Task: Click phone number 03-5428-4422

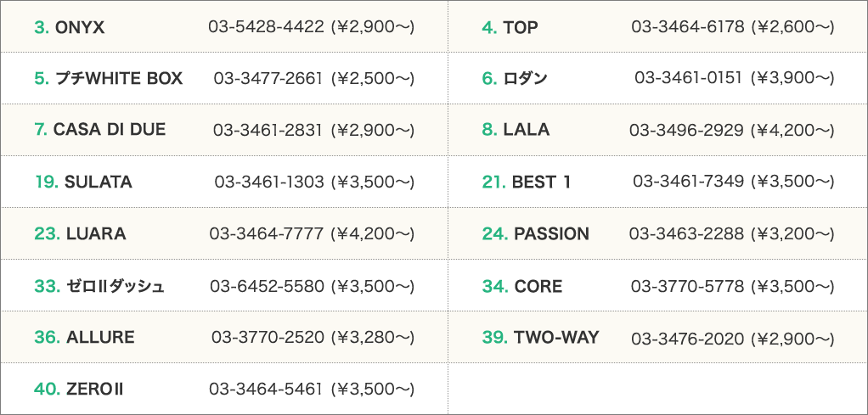Action: click(x=266, y=27)
